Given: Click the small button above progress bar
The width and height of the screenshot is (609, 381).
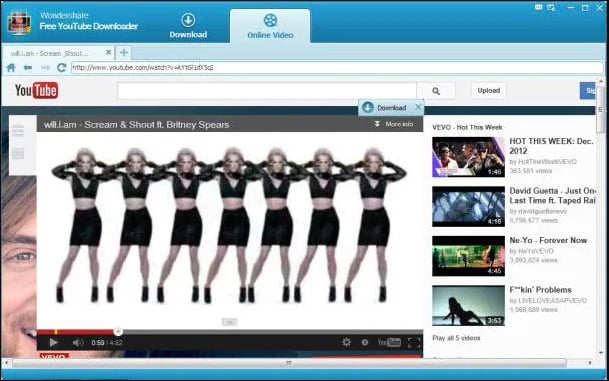Looking at the screenshot, I should 230,322.
